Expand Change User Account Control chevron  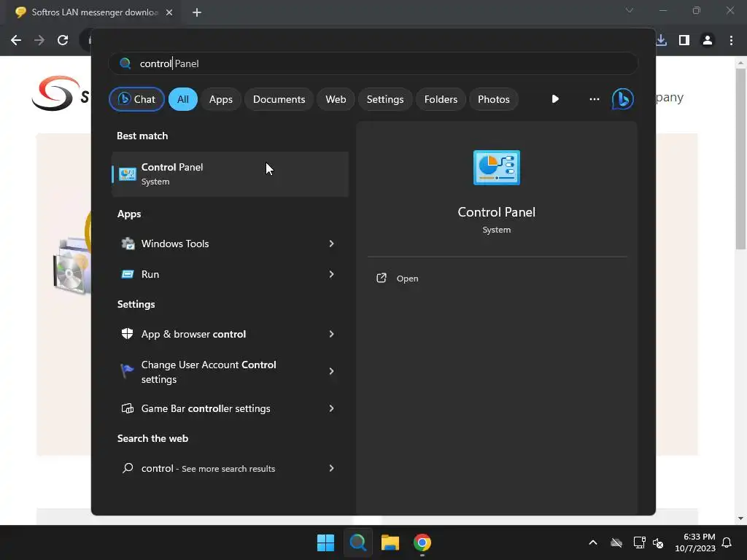(x=331, y=371)
